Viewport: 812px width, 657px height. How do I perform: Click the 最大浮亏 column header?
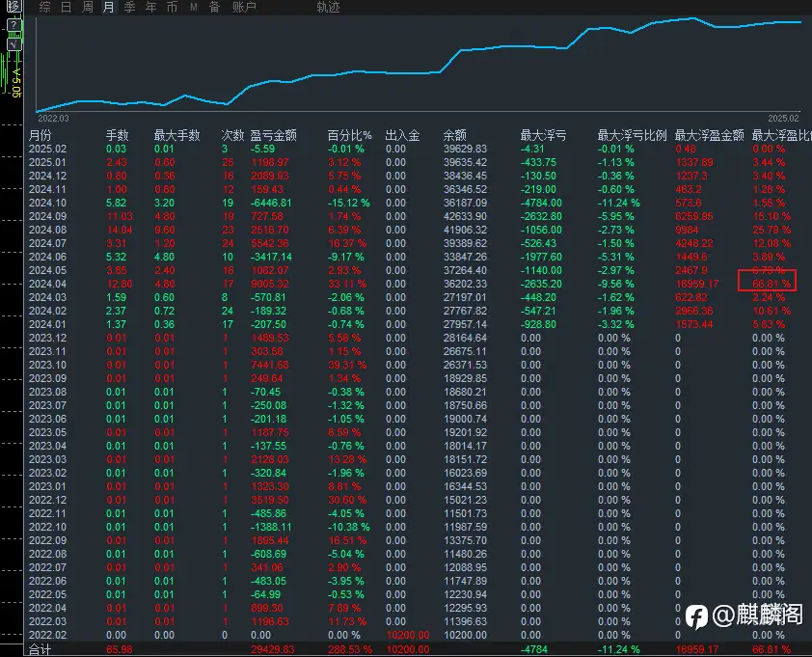pyautogui.click(x=543, y=135)
